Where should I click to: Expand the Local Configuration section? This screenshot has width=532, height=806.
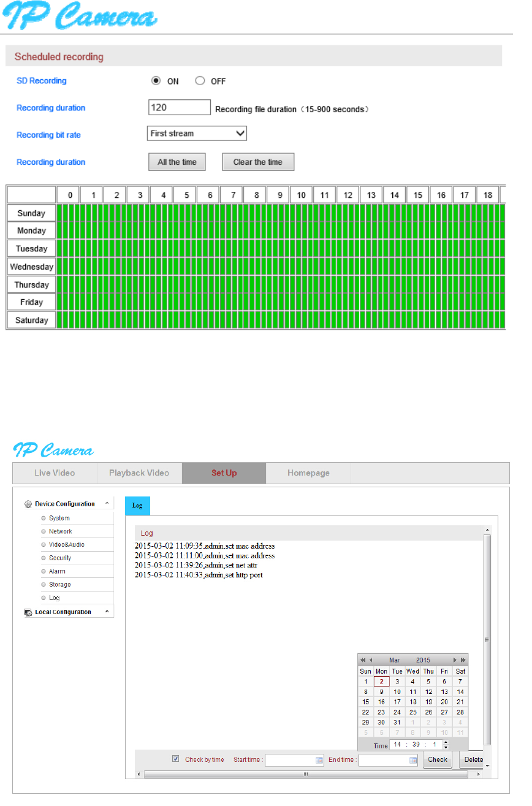107,612
